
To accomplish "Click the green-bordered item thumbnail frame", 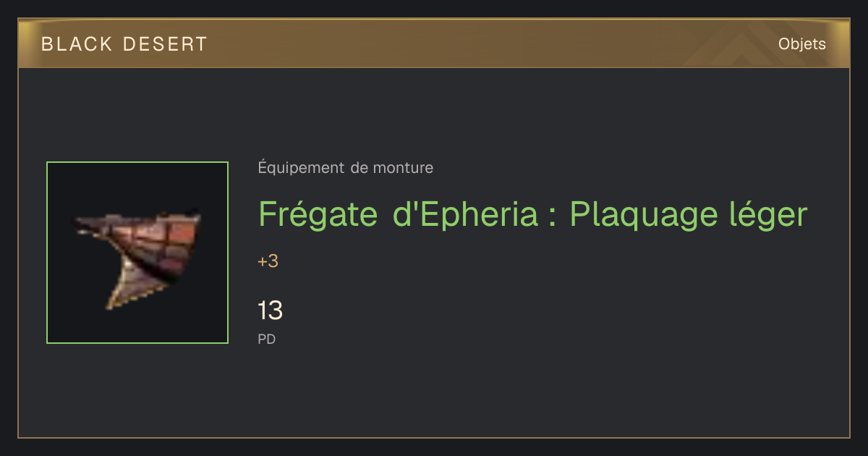I will pyautogui.click(x=137, y=253).
